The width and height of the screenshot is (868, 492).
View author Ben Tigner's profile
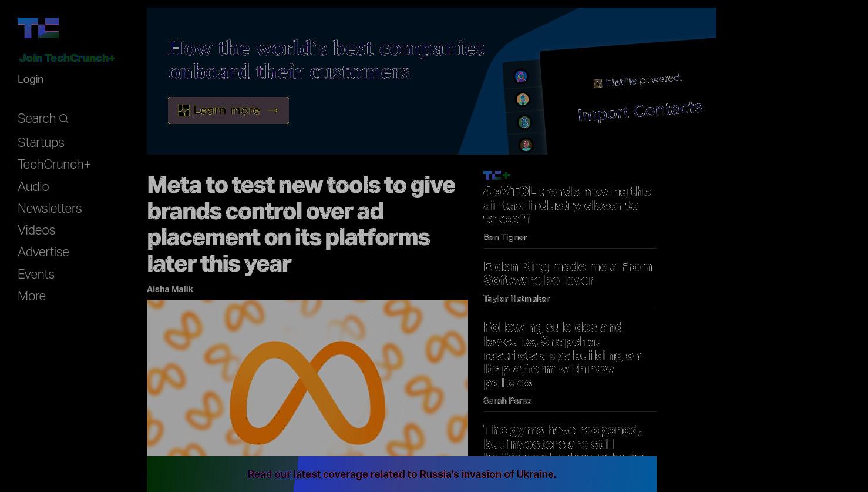(505, 237)
